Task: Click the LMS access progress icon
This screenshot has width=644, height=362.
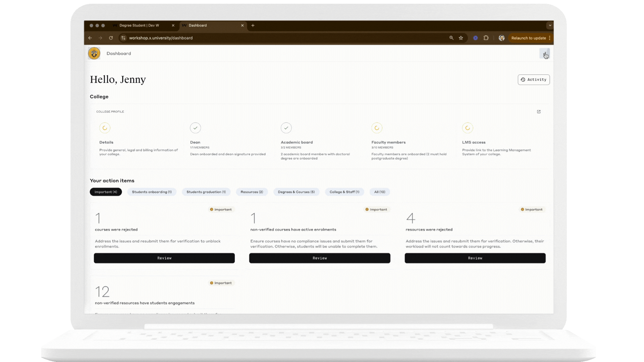Action: (468, 128)
